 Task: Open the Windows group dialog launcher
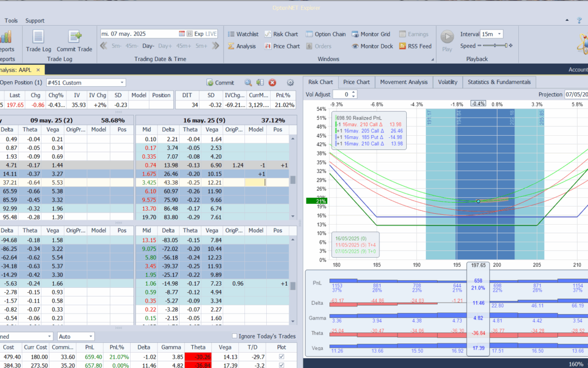(x=432, y=59)
